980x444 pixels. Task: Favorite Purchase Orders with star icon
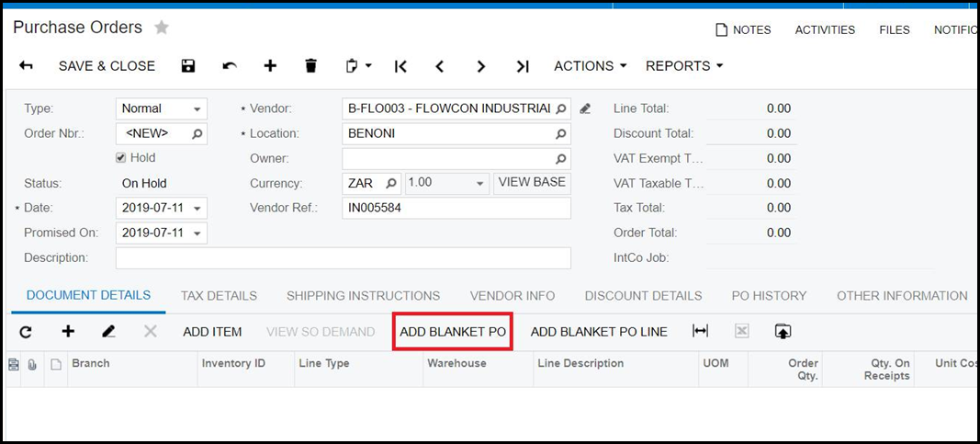coord(162,28)
